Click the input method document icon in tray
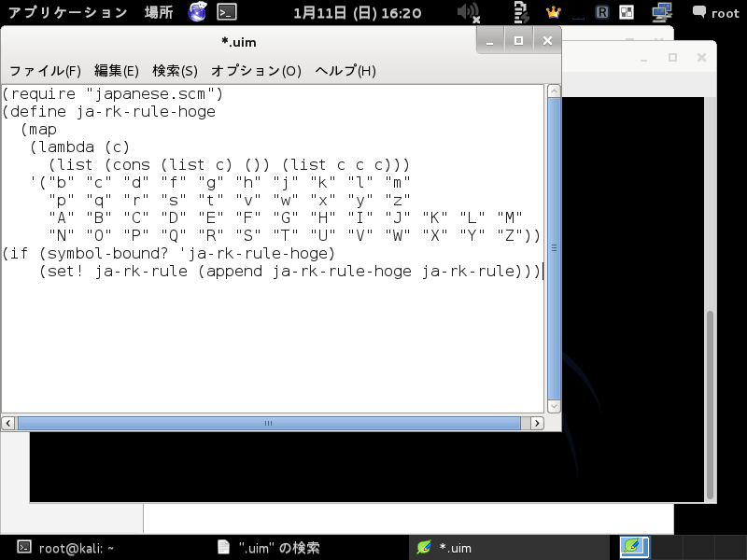This screenshot has height=560, width=747. point(523,12)
